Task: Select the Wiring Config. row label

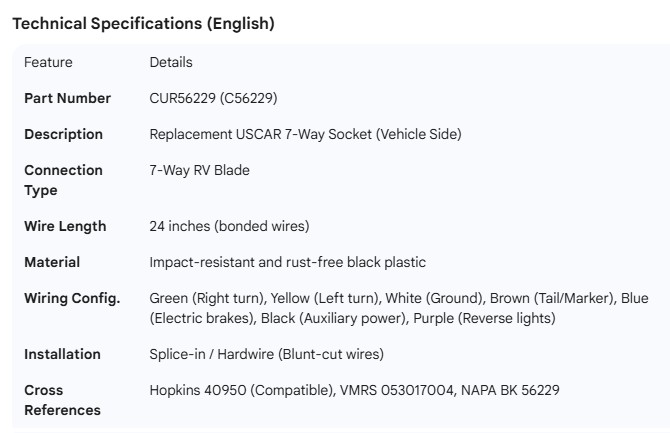Action: coord(72,298)
